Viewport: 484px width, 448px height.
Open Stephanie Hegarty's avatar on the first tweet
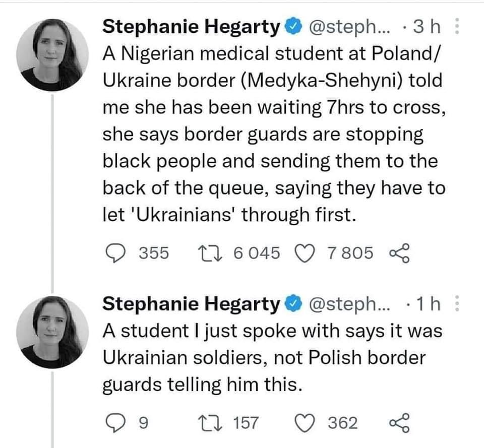(52, 55)
